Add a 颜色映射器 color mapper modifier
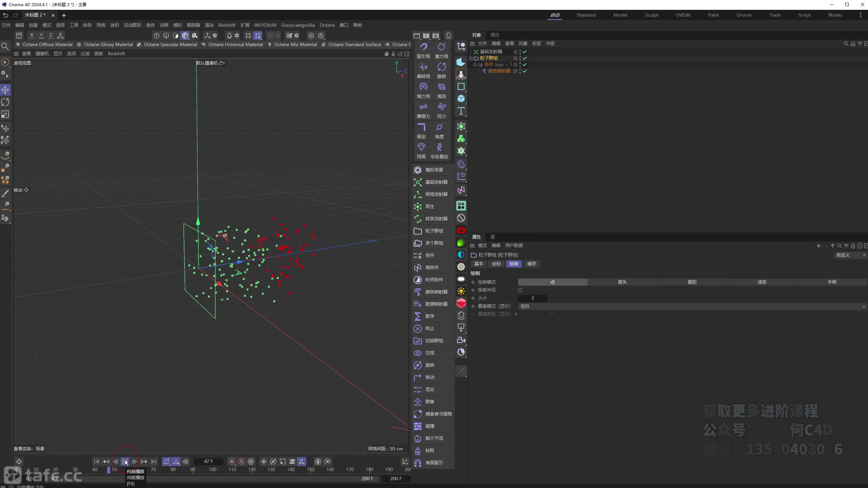Image resolution: width=868 pixels, height=488 pixels. point(433,292)
